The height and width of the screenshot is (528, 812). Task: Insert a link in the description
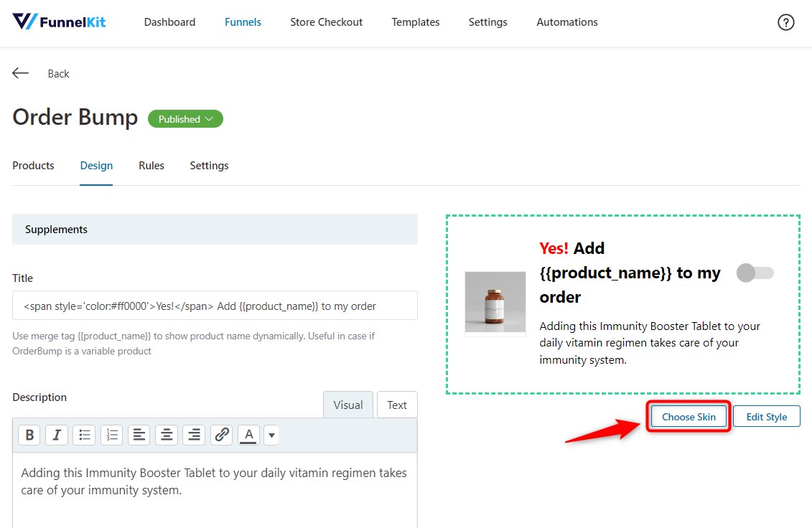221,435
